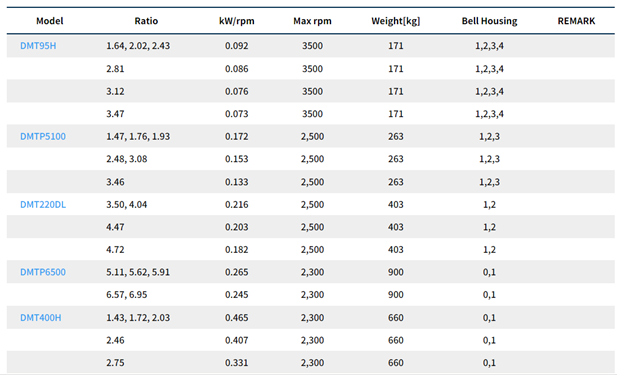Click the Model column header
This screenshot has width=617, height=375.
point(50,21)
